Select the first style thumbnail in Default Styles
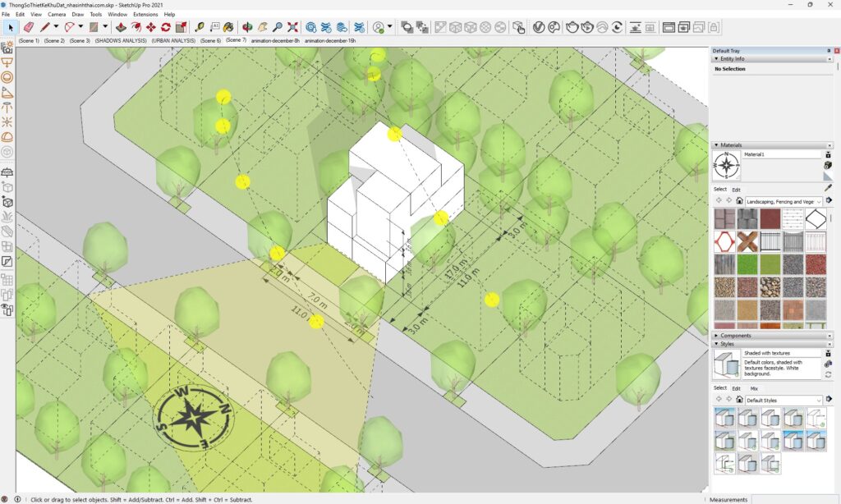 pyautogui.click(x=724, y=417)
